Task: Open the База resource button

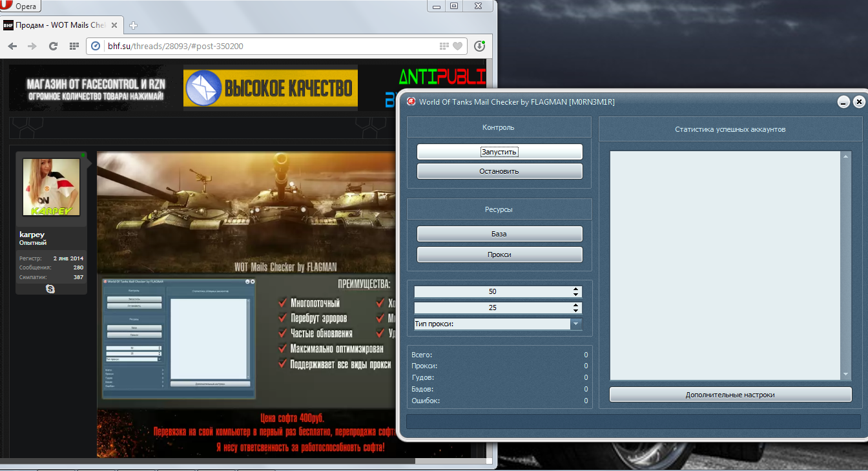Action: click(499, 234)
